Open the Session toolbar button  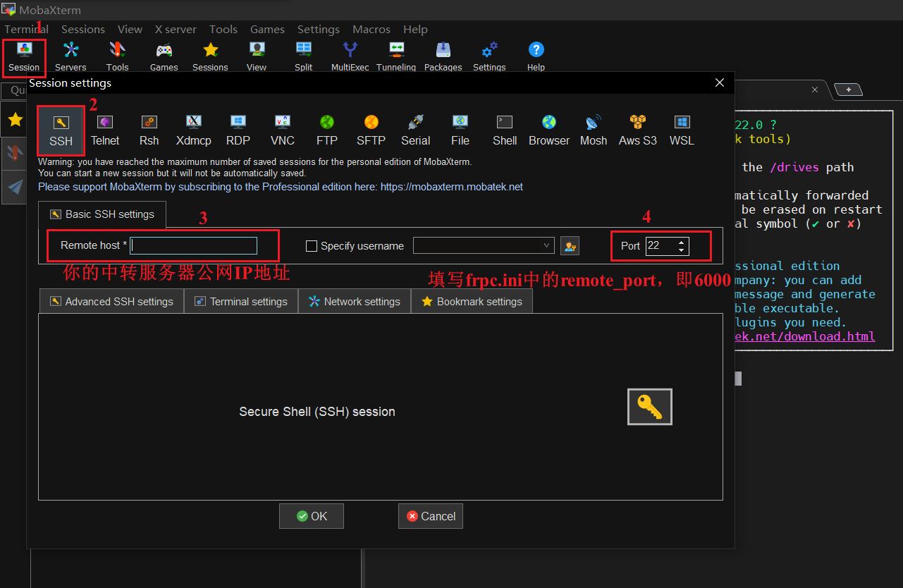(x=24, y=57)
